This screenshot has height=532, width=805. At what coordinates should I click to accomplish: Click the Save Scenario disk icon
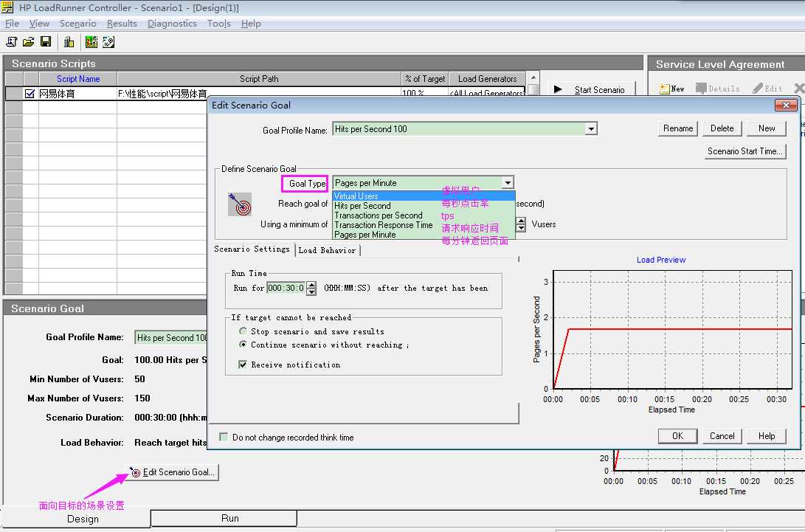click(46, 42)
